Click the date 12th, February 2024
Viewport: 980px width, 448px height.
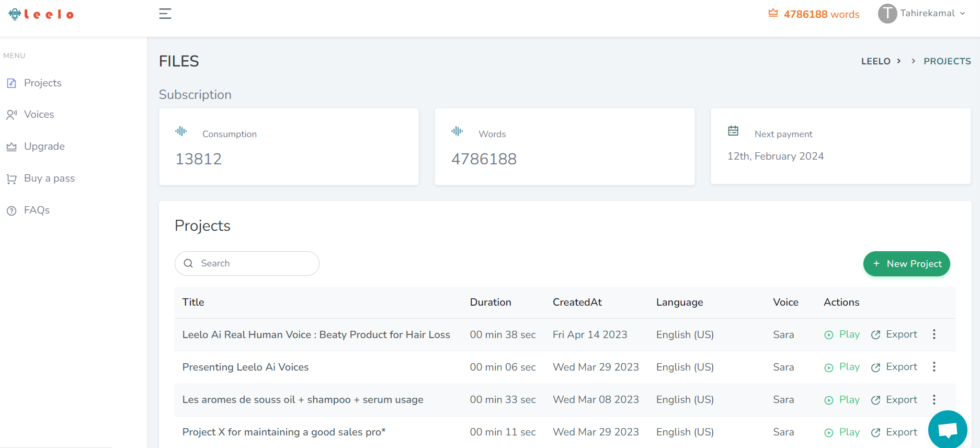[776, 156]
